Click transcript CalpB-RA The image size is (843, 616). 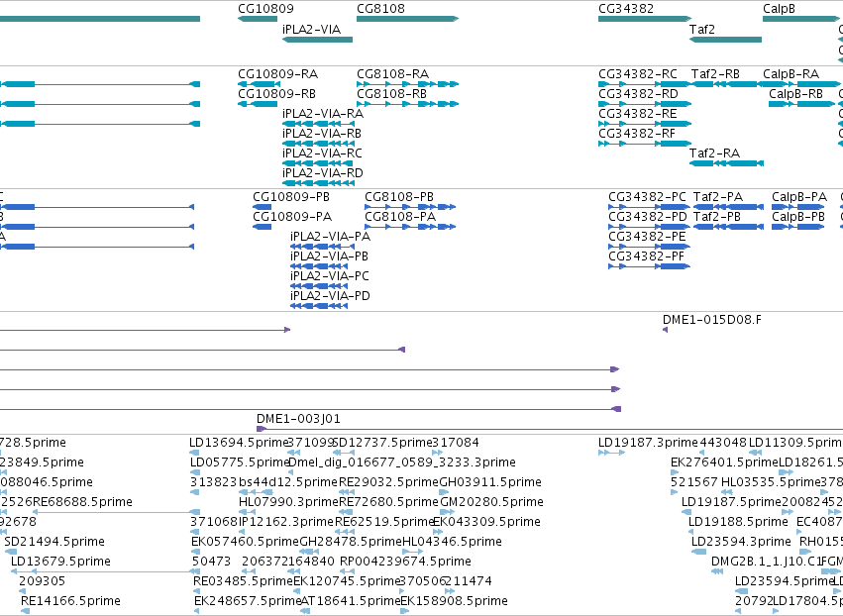tap(790, 74)
